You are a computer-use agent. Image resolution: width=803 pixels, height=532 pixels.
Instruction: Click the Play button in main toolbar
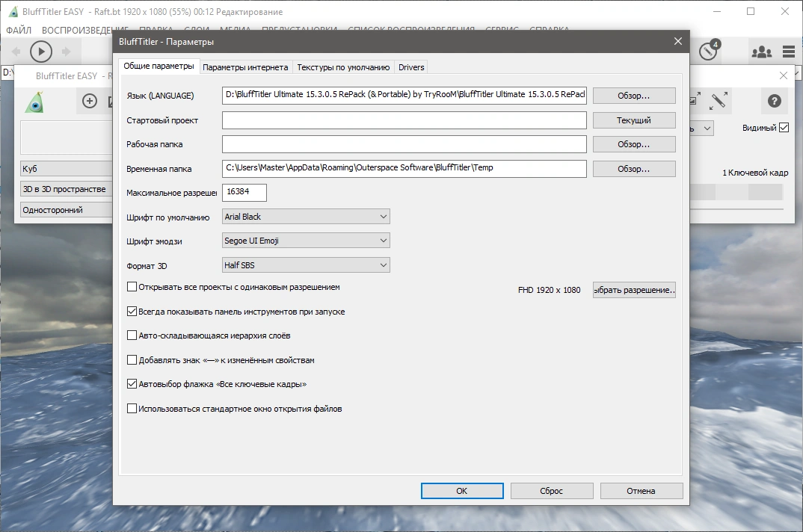coord(41,52)
